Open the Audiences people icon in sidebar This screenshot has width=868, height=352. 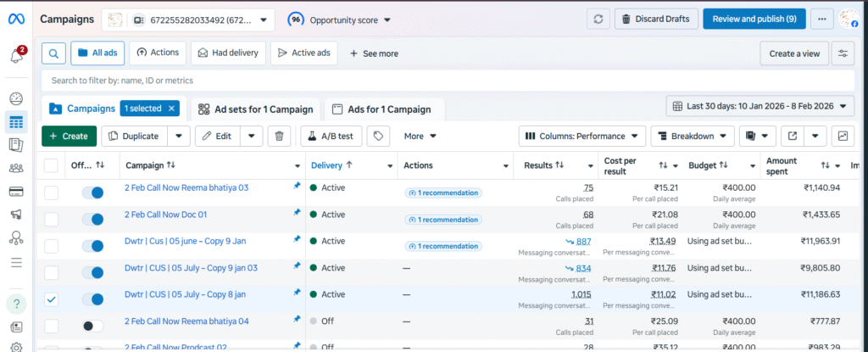click(16, 168)
